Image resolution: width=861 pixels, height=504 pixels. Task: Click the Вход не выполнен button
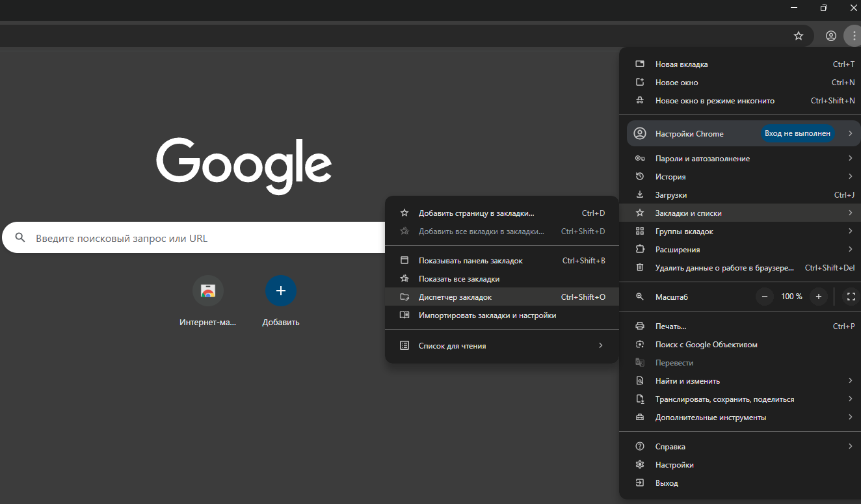click(797, 133)
